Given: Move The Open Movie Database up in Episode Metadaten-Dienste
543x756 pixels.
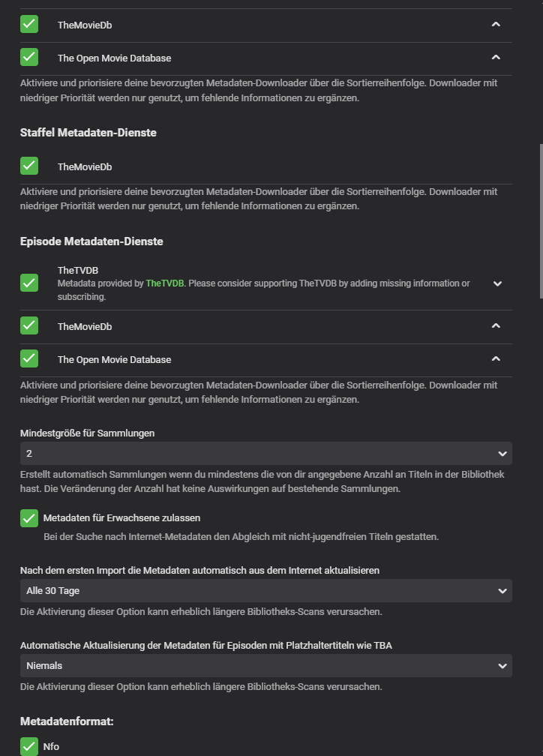Looking at the screenshot, I should click(x=495, y=359).
